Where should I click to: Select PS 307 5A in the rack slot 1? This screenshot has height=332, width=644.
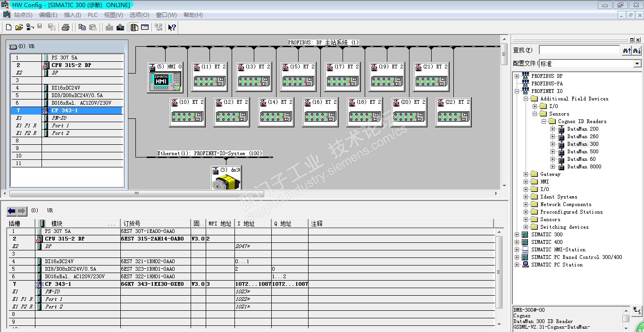point(67,58)
